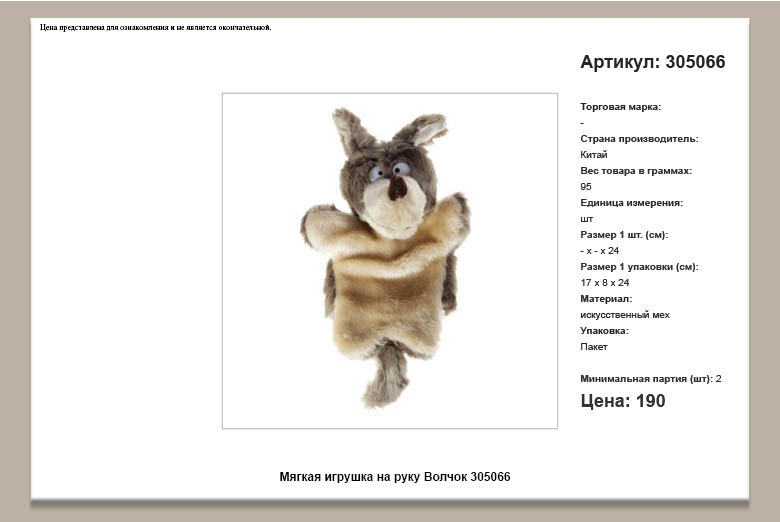This screenshot has width=780, height=522.
Task: Click the wolf hand puppet product image
Action: tap(389, 260)
